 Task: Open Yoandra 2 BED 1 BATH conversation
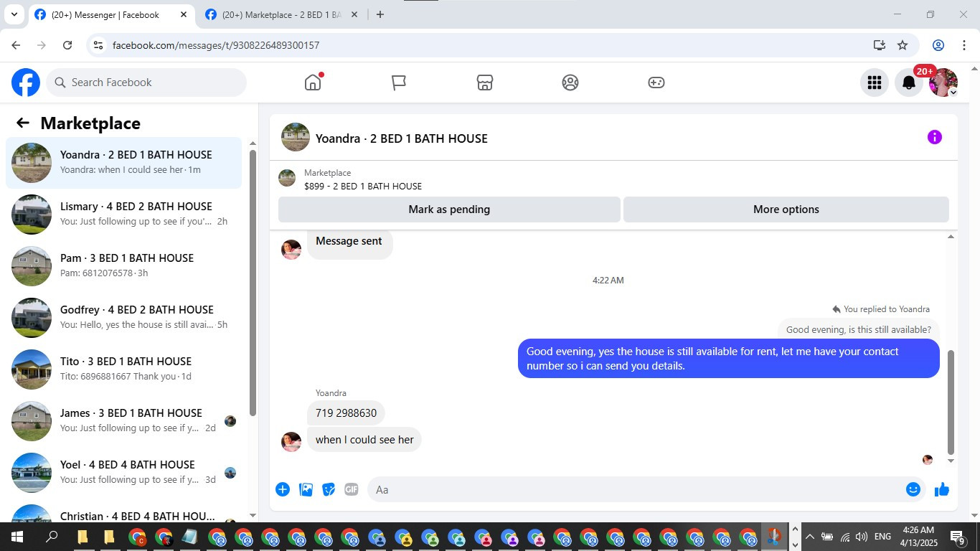[124, 163]
